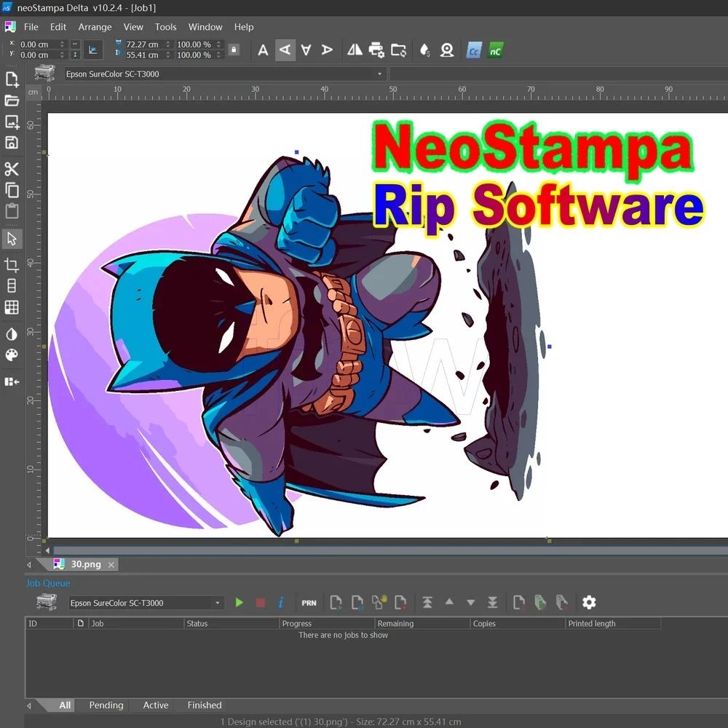728x728 pixels.
Task: Toggle the upside-down orientation button
Action: tap(306, 50)
